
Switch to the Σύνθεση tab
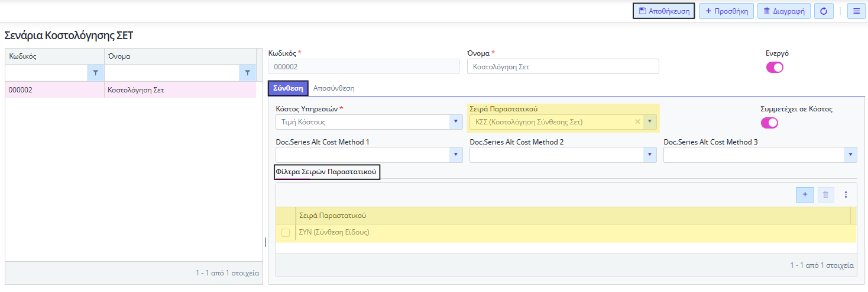[289, 88]
